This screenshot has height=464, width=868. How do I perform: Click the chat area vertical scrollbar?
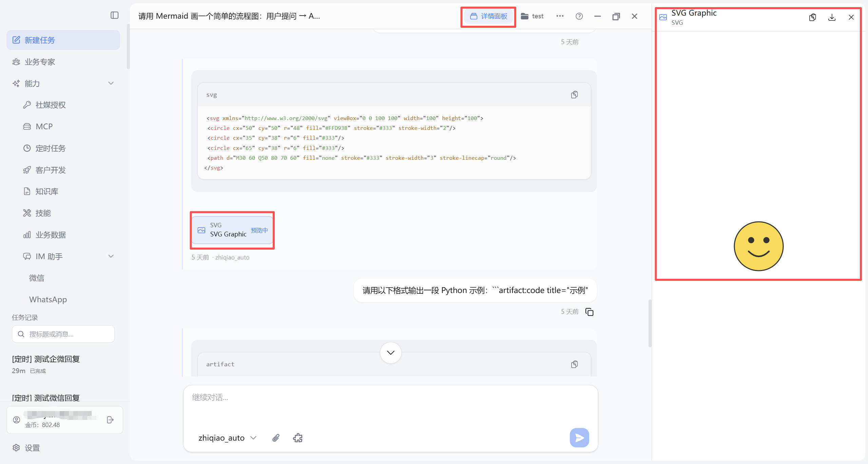pos(650,323)
